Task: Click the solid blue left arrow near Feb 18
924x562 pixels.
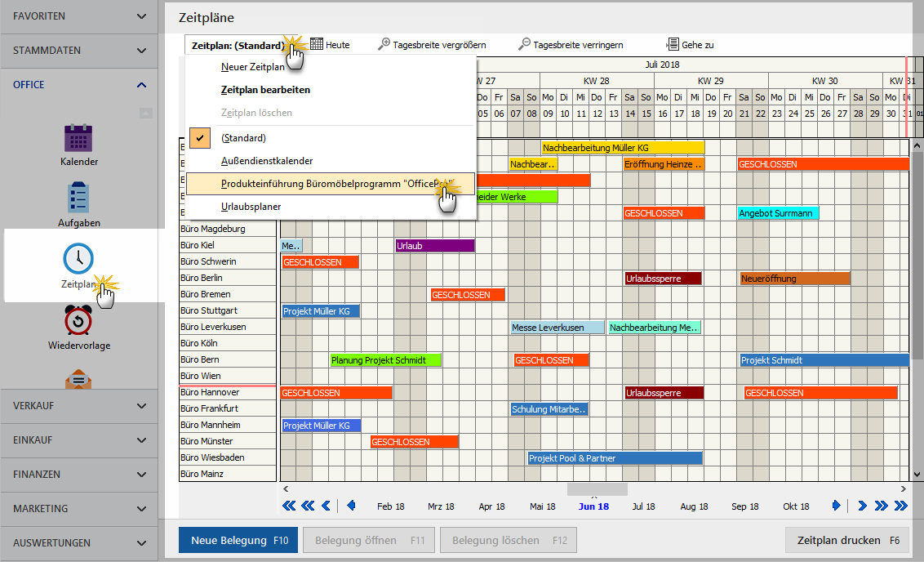Action: 351,506
